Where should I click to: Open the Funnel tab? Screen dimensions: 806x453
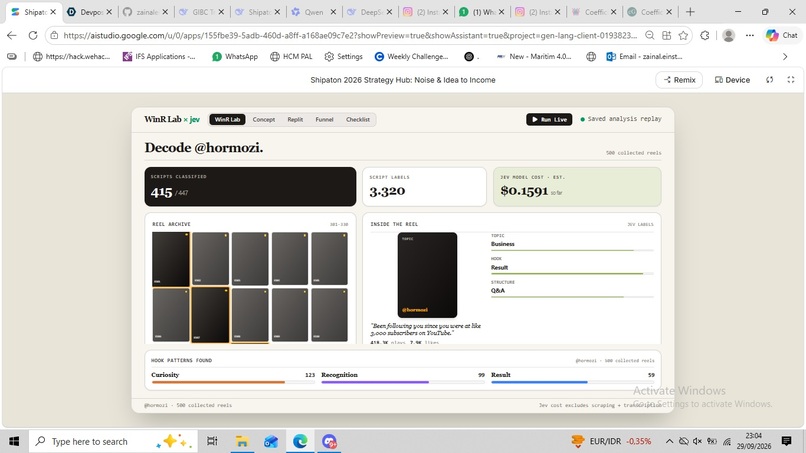pos(324,119)
